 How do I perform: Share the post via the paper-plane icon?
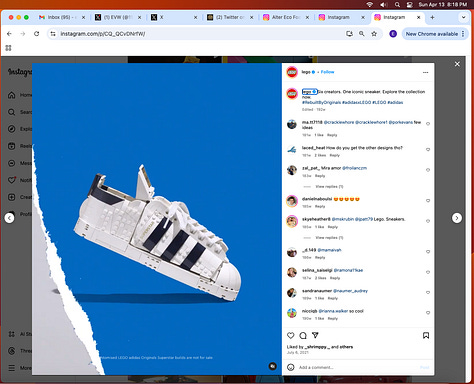(x=315, y=335)
